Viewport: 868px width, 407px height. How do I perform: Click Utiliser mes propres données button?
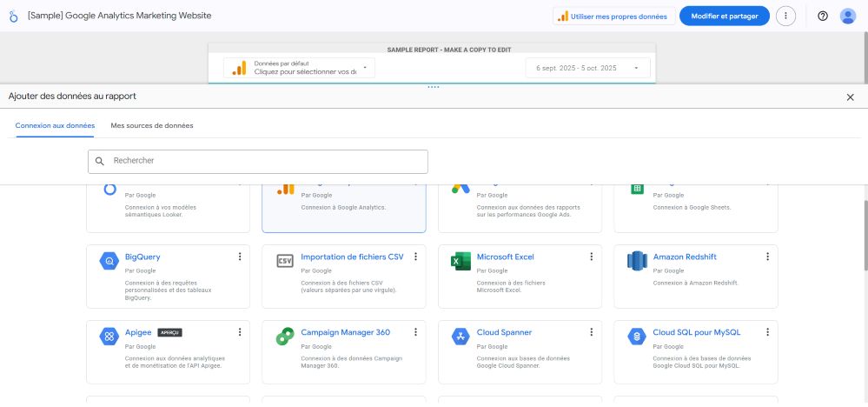(613, 16)
